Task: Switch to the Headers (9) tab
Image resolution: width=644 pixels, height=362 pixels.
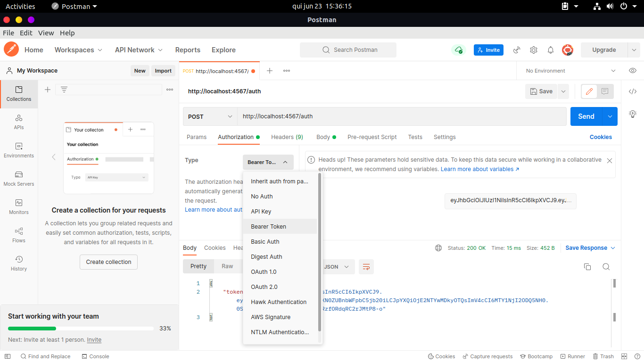Action: [287, 137]
